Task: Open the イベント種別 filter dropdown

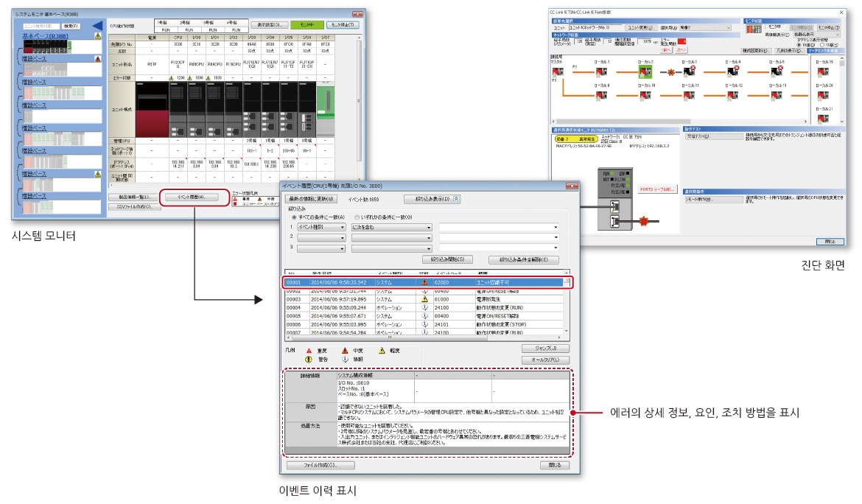Action: click(x=321, y=228)
